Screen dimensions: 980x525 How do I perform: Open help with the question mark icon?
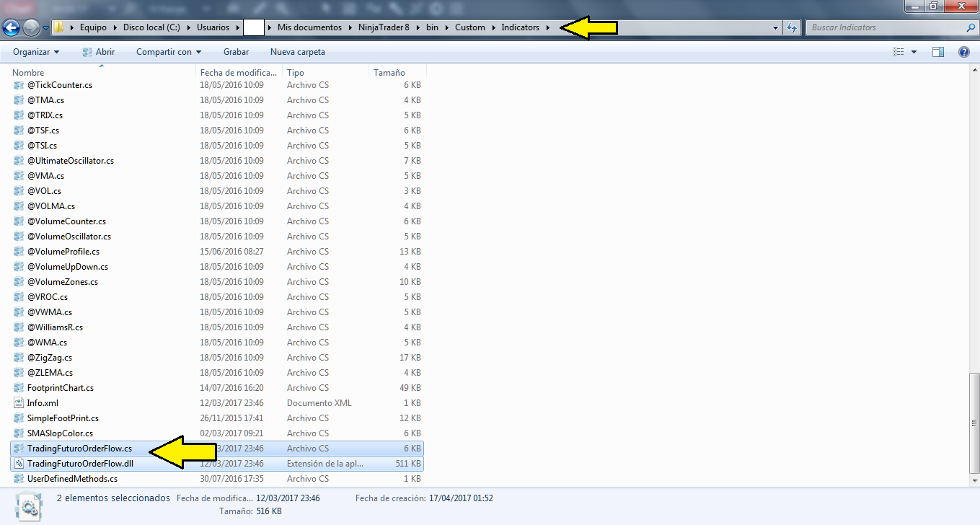(964, 52)
